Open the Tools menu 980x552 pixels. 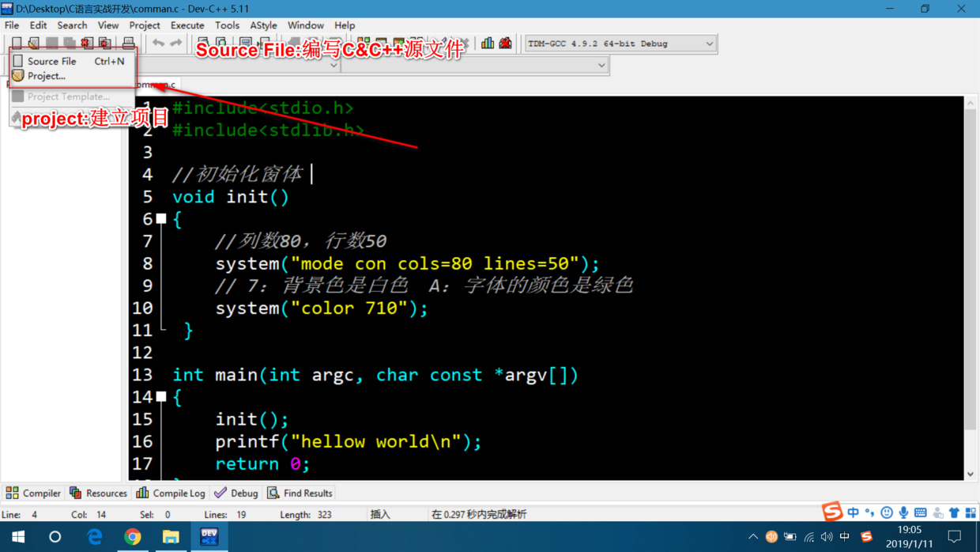coord(227,25)
